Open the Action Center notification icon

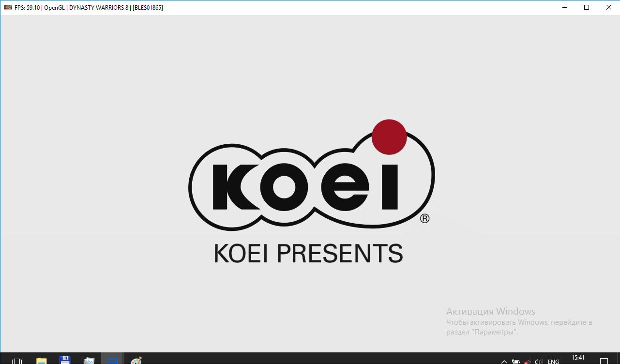click(604, 361)
